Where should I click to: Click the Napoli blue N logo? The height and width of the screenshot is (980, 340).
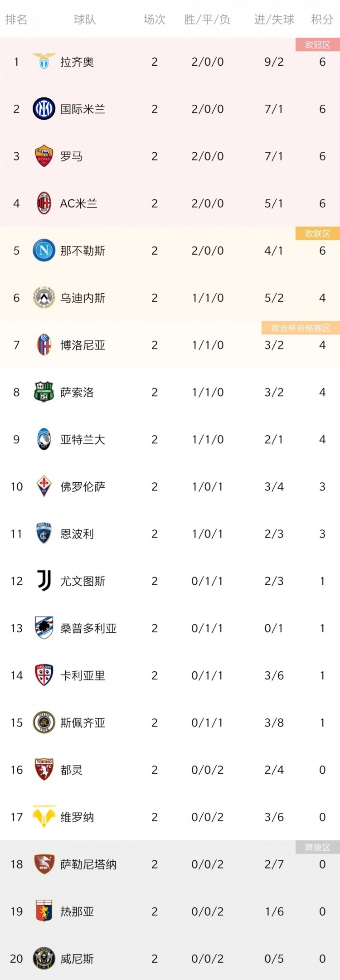click(x=44, y=251)
